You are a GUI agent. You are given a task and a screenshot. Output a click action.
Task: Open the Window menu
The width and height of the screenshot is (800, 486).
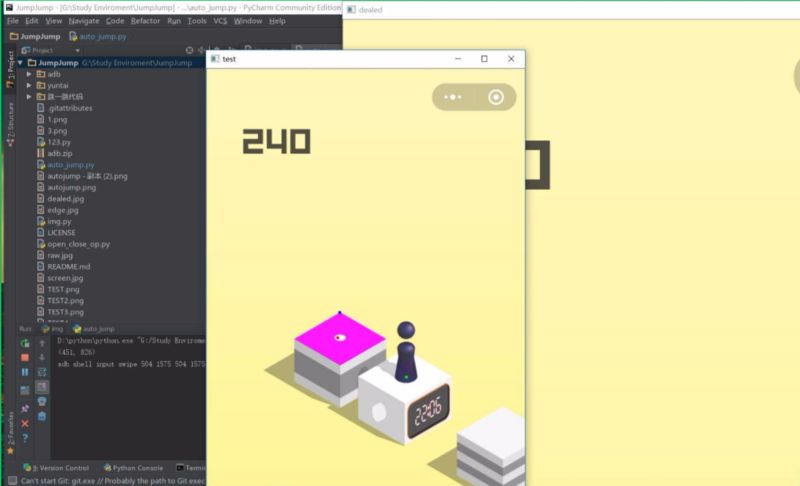coord(248,21)
